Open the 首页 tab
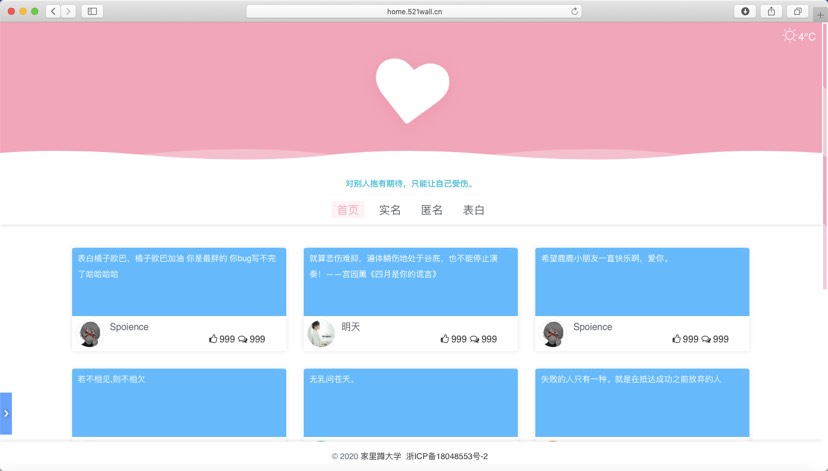The width and height of the screenshot is (828, 471). pos(347,210)
